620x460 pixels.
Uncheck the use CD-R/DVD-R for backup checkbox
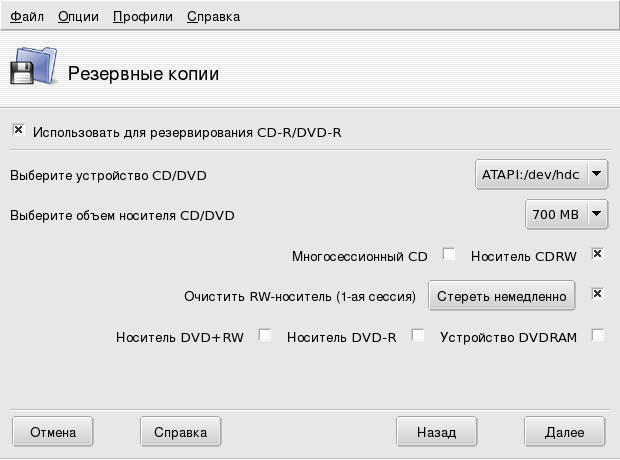coord(18,130)
